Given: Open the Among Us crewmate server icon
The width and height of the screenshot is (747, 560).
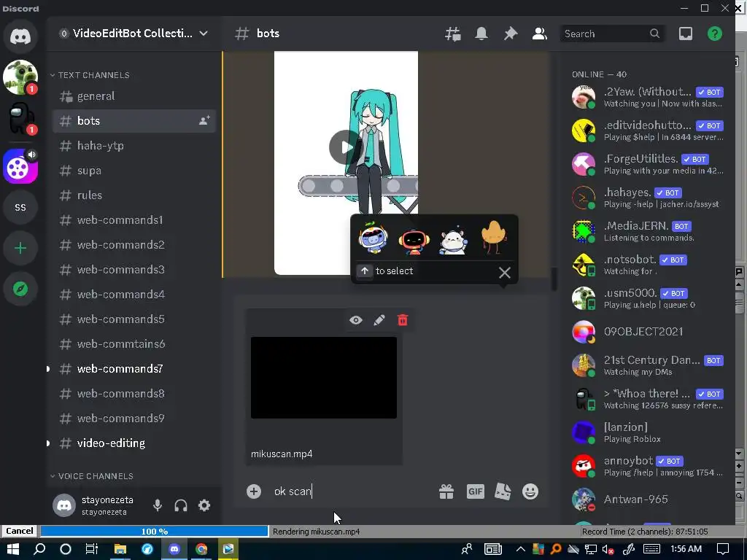Looking at the screenshot, I should coord(20,119).
